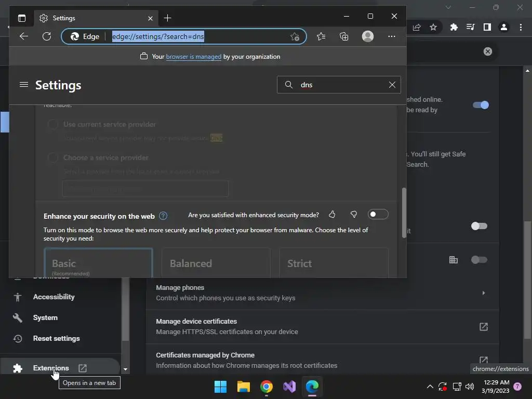Viewport: 532px width, 399px height.
Task: Clear Chrome settings search field
Action: 487,51
